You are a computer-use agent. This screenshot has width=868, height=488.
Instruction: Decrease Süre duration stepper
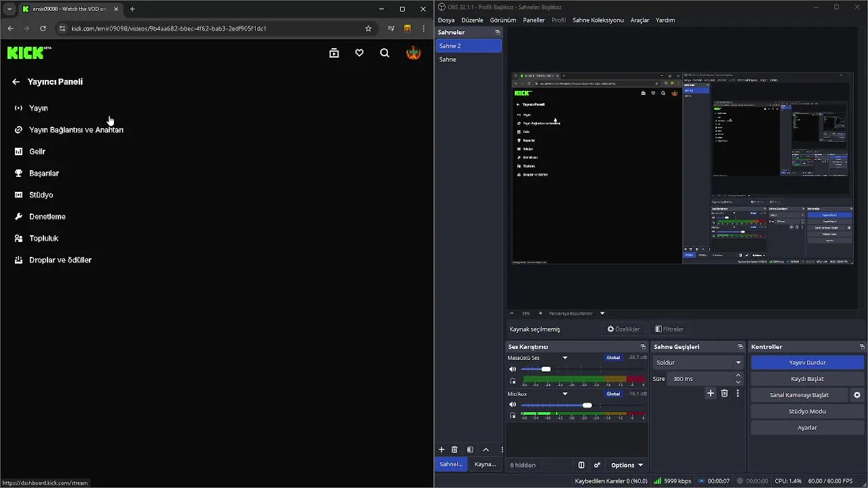pyautogui.click(x=738, y=382)
